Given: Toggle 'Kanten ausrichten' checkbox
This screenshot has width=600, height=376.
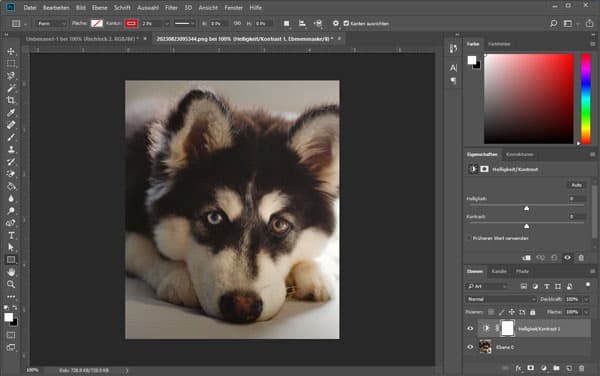Looking at the screenshot, I should [346, 23].
